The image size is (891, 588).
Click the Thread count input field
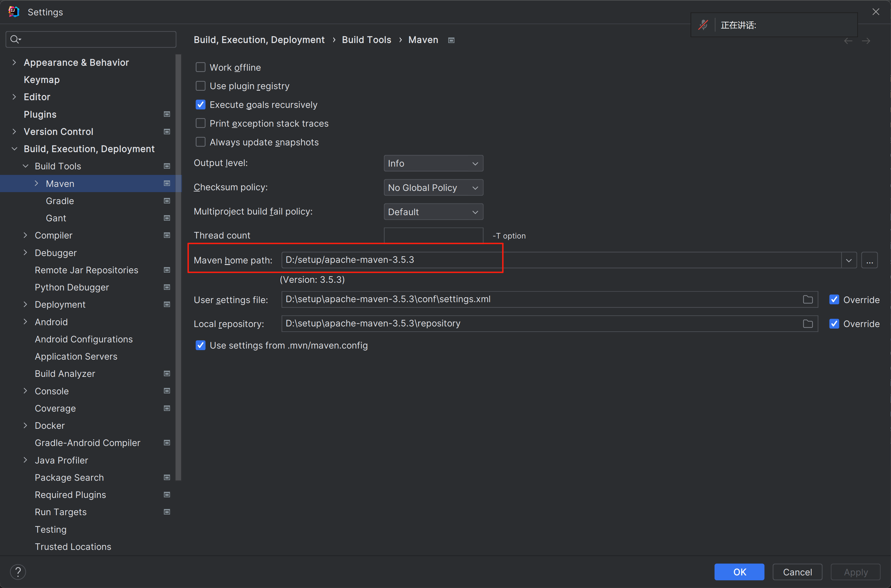pos(434,235)
